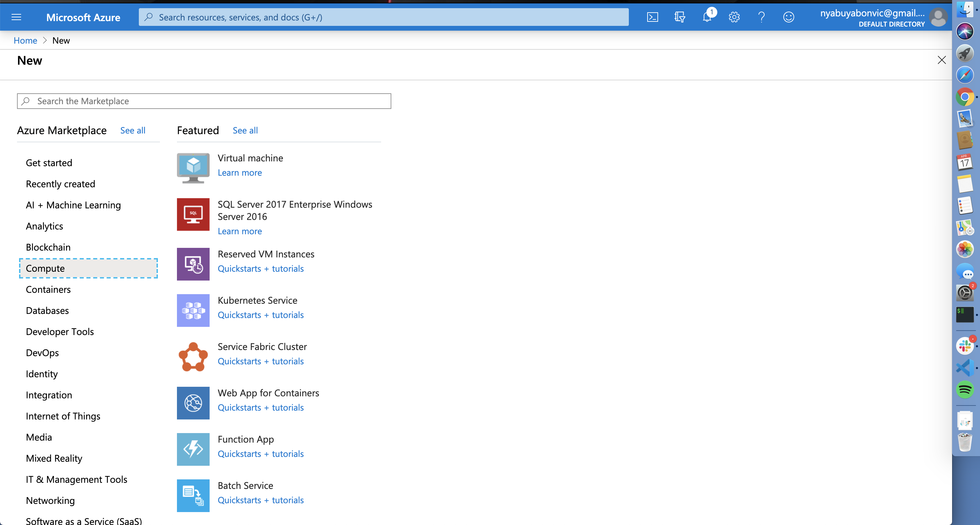Open Spotify from the Dock
This screenshot has width=980, height=525.
point(965,390)
